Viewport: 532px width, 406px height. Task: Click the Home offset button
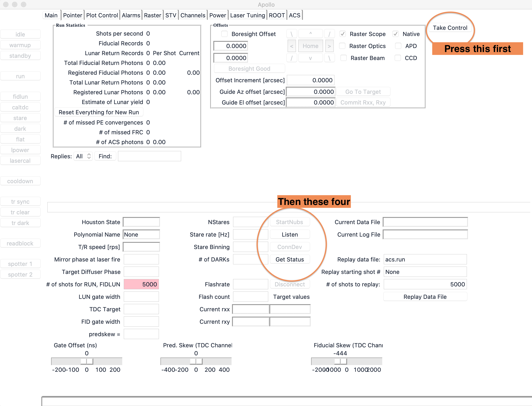310,46
